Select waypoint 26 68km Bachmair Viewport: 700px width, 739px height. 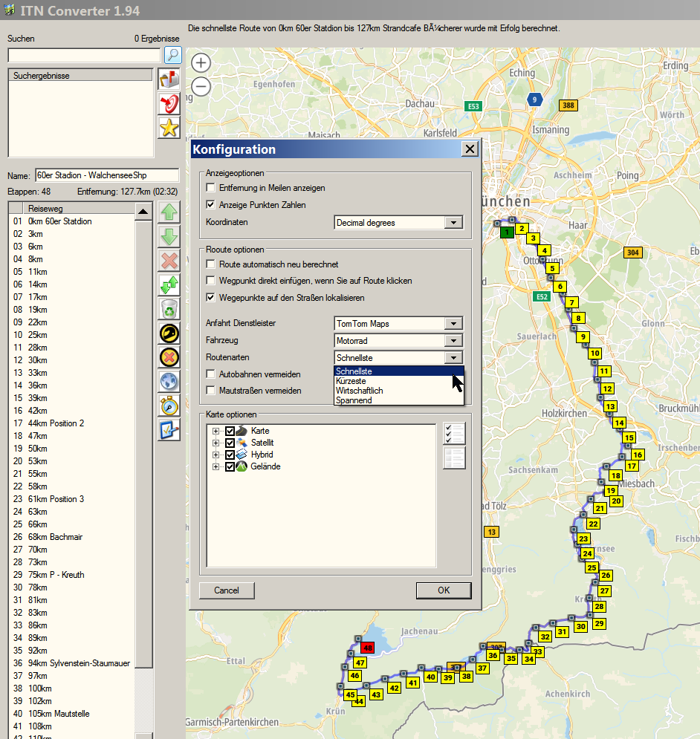[71, 537]
